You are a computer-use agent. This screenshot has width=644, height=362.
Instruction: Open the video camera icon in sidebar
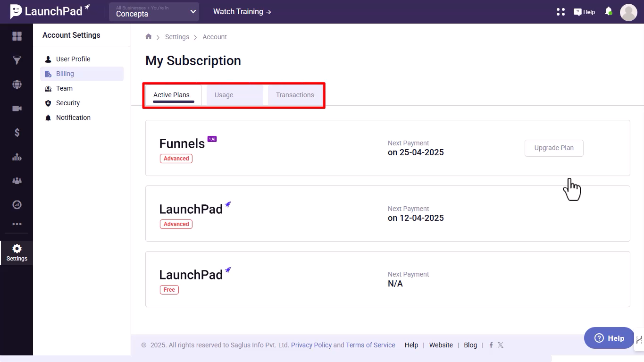pyautogui.click(x=17, y=109)
